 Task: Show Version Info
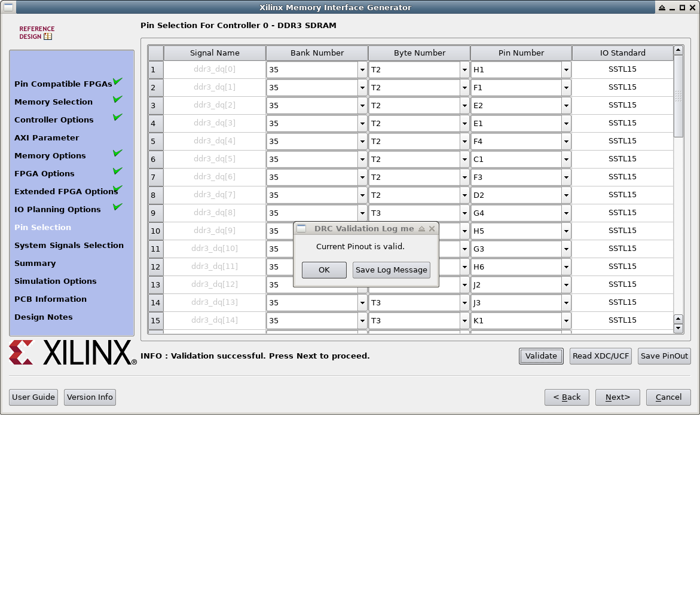coord(90,397)
